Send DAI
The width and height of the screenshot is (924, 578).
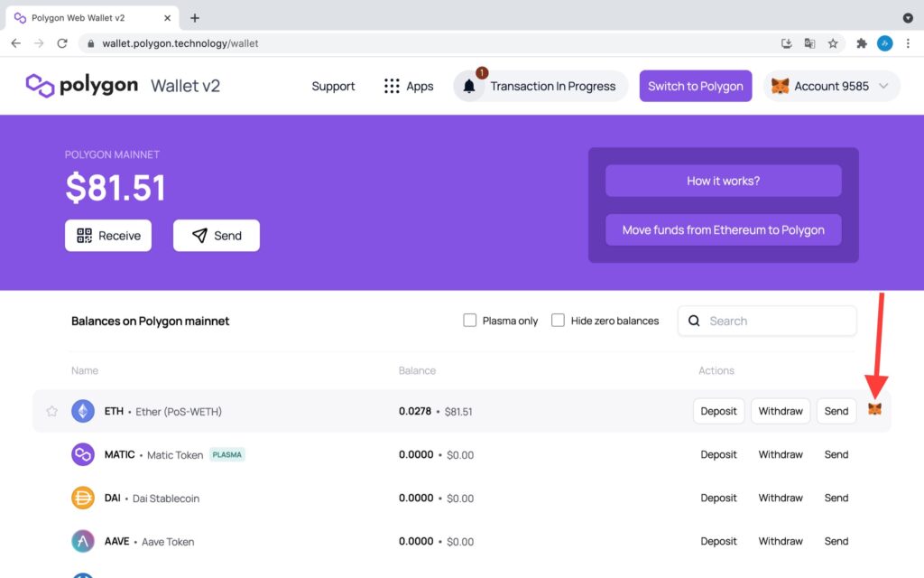point(836,498)
